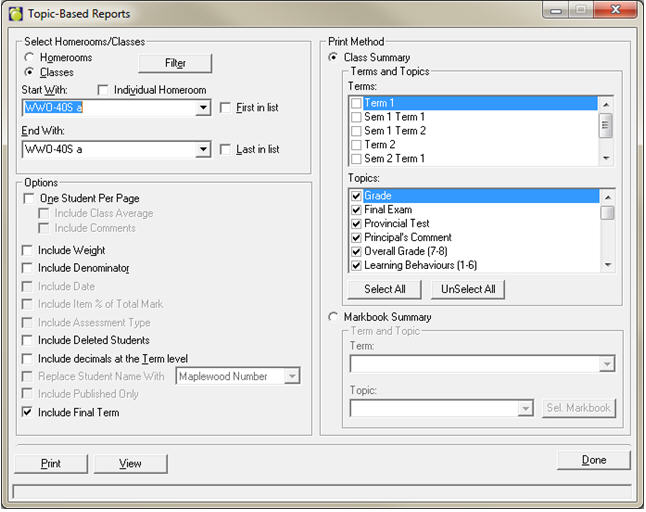This screenshot has width=646, height=512.
Task: Open the End With dropdown list
Action: point(203,150)
